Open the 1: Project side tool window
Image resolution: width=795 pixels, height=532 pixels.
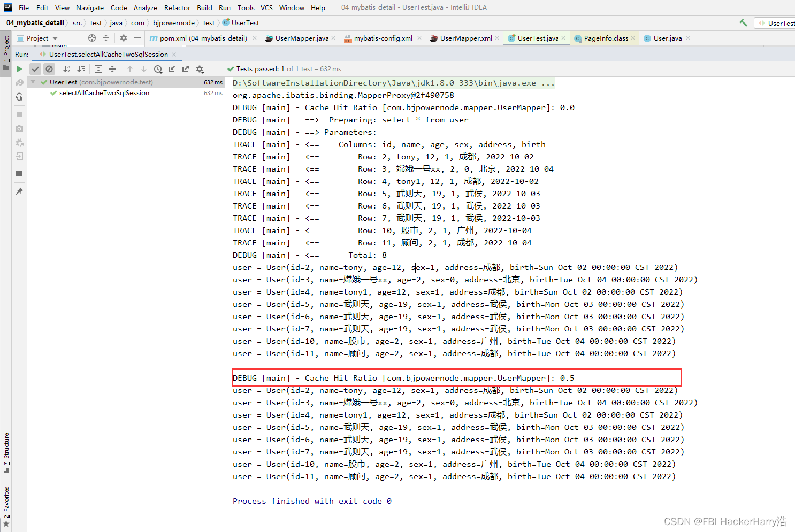click(x=6, y=52)
